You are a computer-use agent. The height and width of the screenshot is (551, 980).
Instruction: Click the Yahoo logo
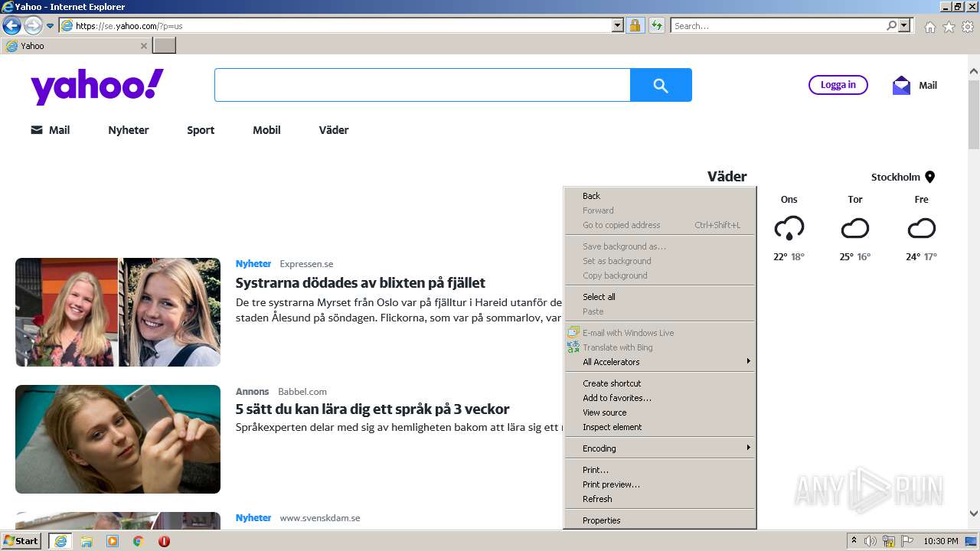[x=97, y=86]
